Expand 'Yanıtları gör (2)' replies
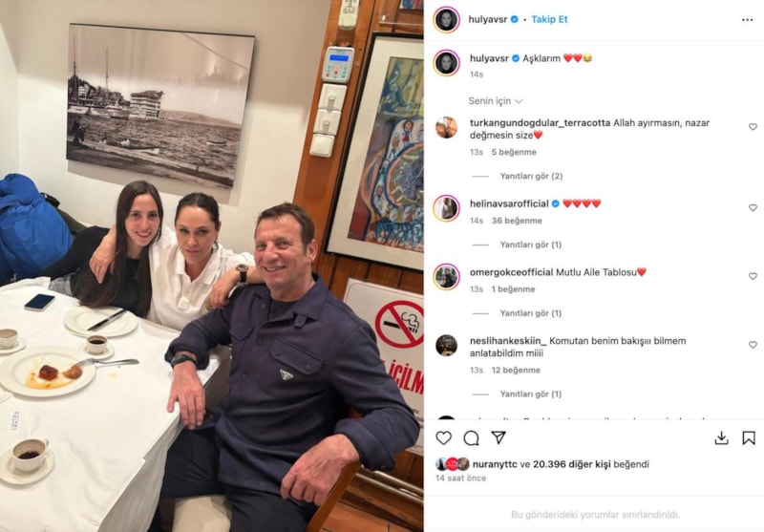 tap(531, 176)
